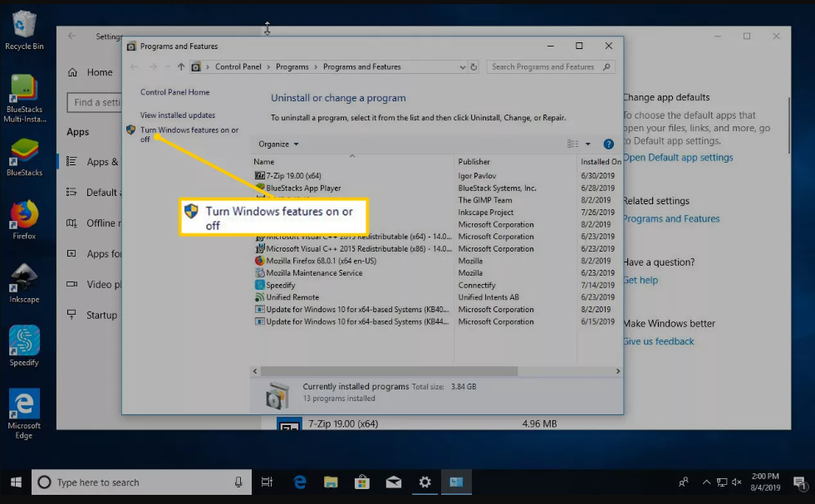The width and height of the screenshot is (815, 504).
Task: Select Mozilla Firefox 68.0.1 in the program list
Action: (322, 261)
